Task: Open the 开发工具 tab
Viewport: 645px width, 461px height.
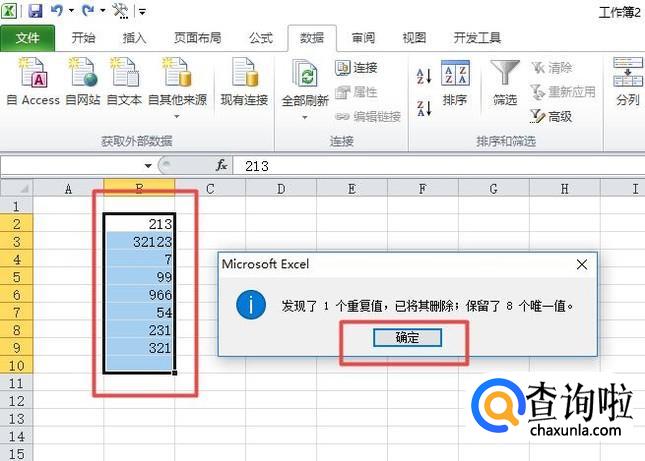Action: click(477, 38)
